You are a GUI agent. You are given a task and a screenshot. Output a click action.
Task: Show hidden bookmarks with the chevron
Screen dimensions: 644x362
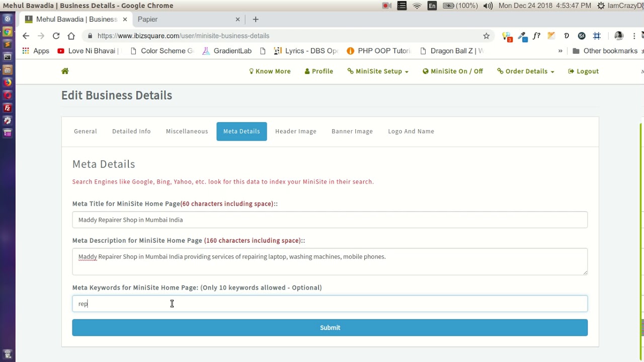click(x=560, y=51)
